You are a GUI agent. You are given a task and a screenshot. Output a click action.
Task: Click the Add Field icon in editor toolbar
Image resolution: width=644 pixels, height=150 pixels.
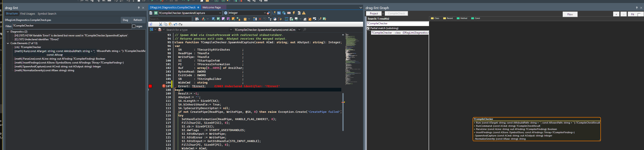213,19
